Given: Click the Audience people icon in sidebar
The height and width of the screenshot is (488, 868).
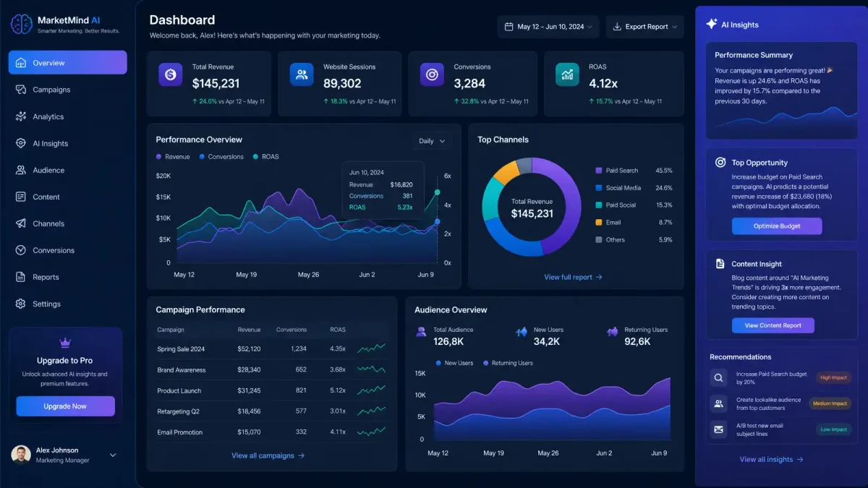Looking at the screenshot, I should pos(20,170).
